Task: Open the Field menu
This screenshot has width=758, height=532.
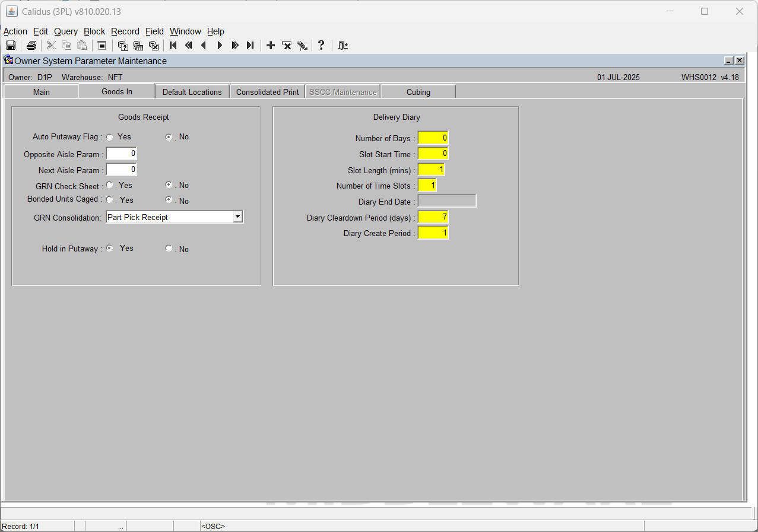Action: (x=155, y=31)
